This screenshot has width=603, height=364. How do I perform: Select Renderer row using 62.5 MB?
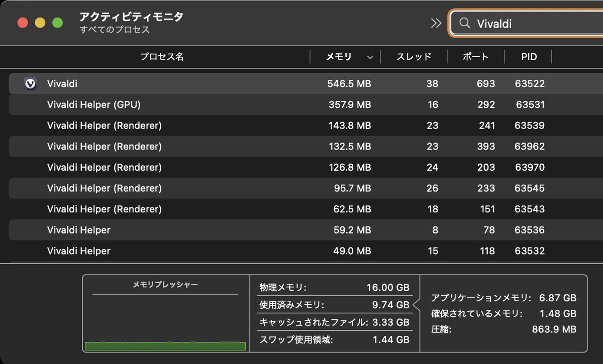pos(306,209)
